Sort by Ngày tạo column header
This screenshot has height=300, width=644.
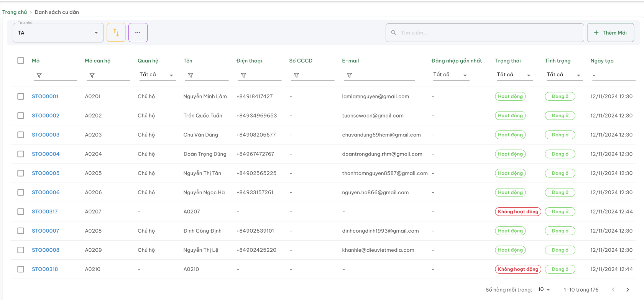(602, 61)
